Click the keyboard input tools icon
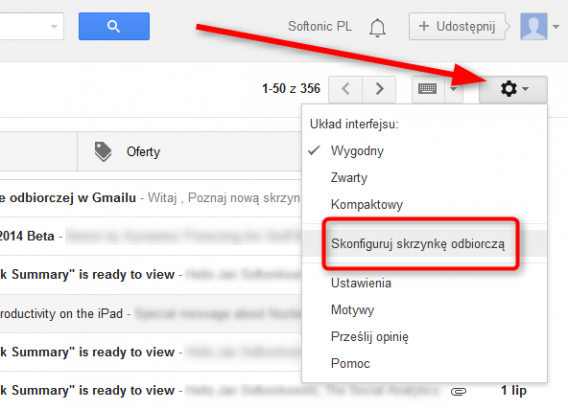Image resolution: width=568 pixels, height=410 pixels. click(428, 89)
